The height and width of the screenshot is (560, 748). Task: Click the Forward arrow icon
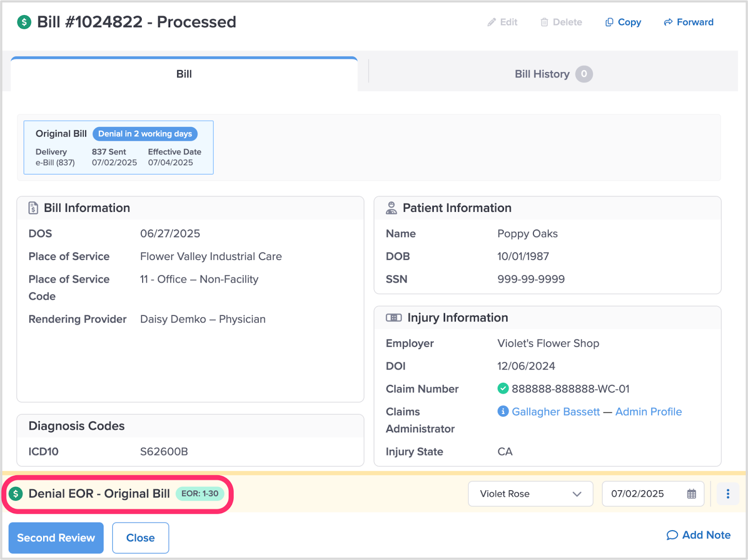(668, 22)
